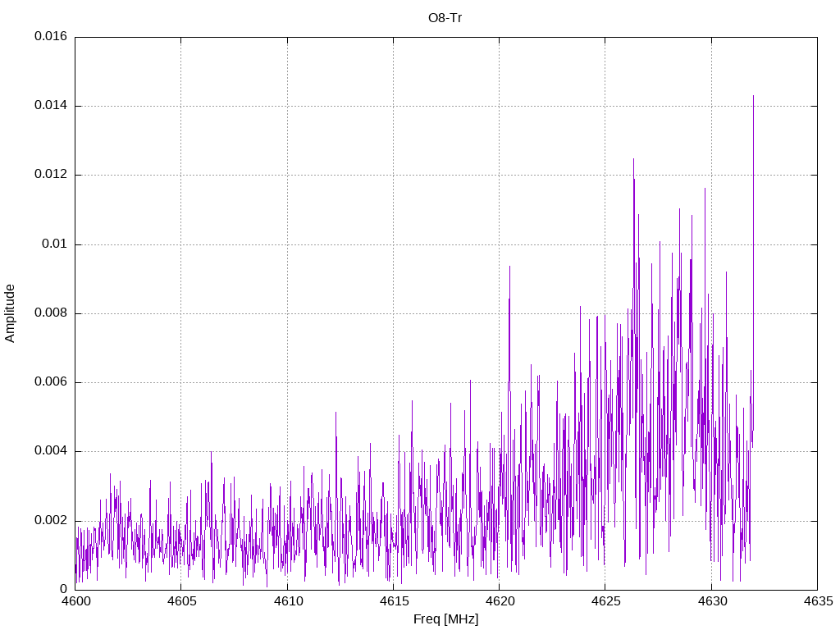This screenshot has width=840, height=630.
Task: Click the 0.008 y-axis tick label
Action: 51,313
